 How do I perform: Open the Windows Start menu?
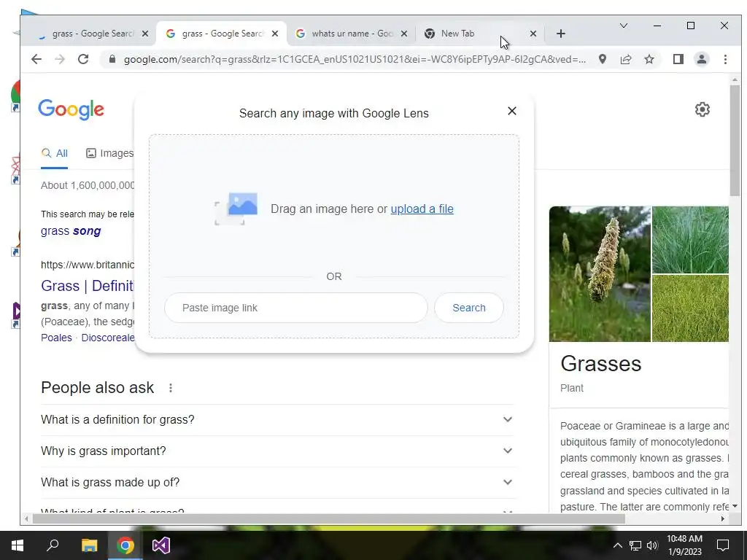pos(18,545)
